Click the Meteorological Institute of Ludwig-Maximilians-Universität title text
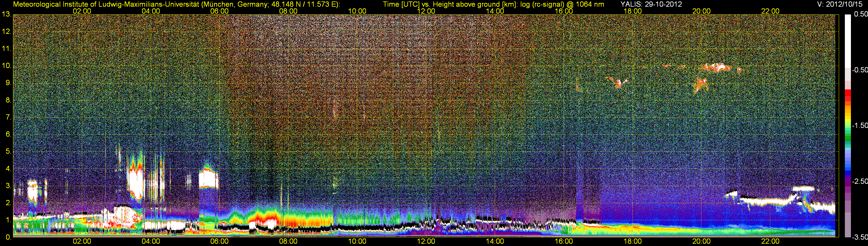 click(x=176, y=4)
